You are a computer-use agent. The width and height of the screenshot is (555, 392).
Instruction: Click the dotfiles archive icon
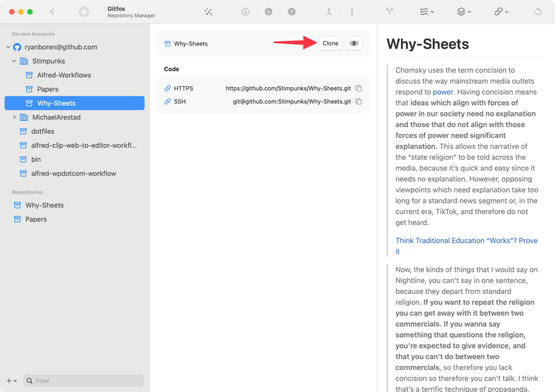[23, 132]
